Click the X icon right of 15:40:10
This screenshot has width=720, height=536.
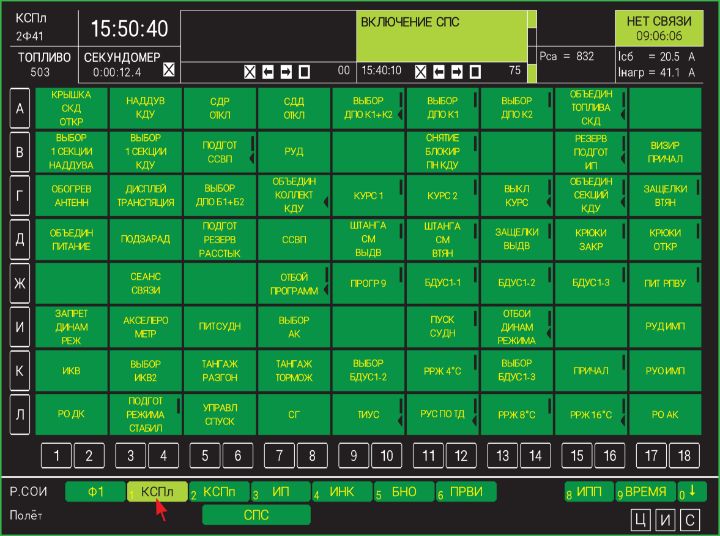(421, 71)
